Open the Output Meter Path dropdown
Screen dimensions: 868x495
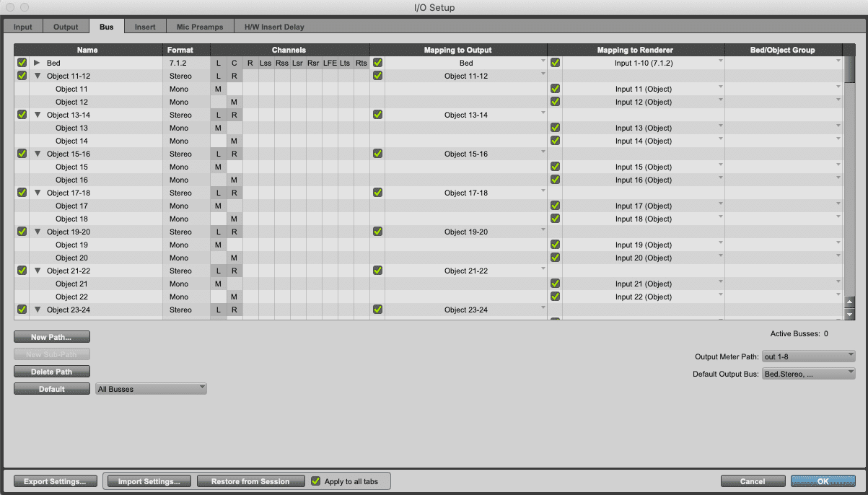(x=808, y=356)
